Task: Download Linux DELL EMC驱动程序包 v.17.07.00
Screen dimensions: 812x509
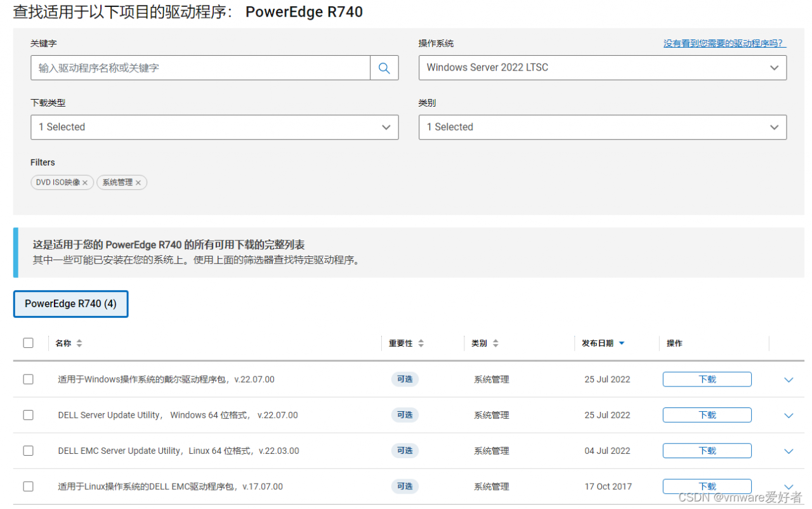Action: (x=707, y=486)
